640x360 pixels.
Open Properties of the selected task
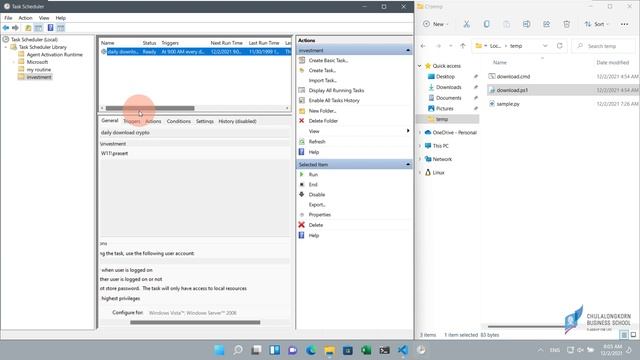point(319,215)
